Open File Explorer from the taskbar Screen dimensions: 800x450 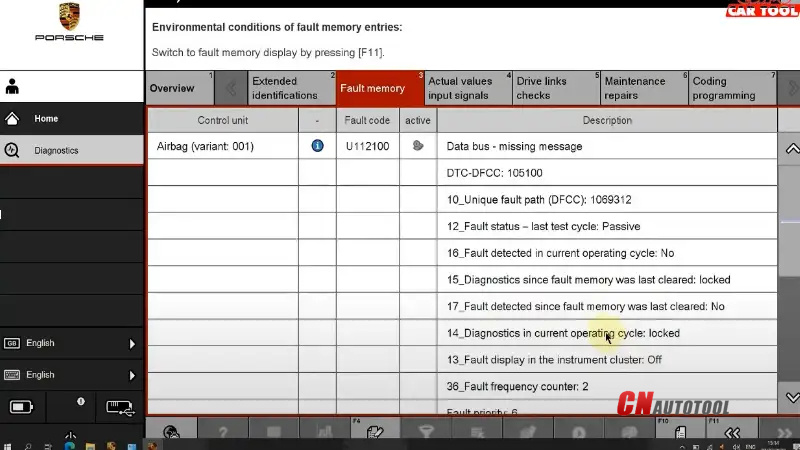coord(90,446)
